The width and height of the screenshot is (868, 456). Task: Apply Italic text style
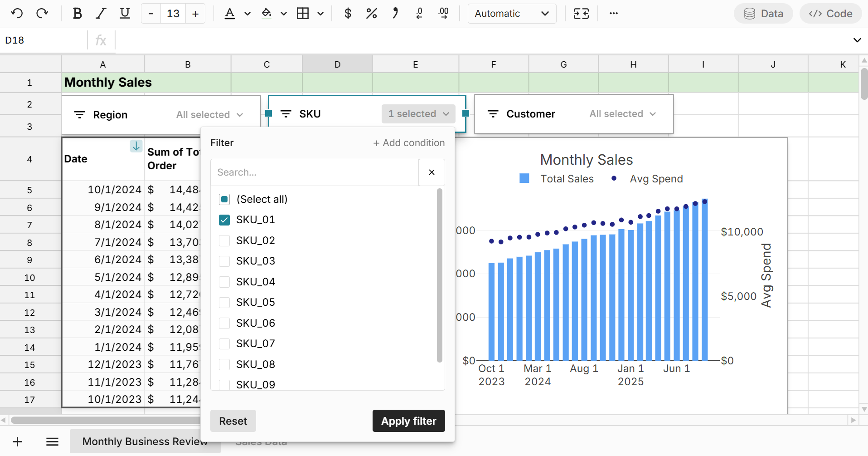101,14
